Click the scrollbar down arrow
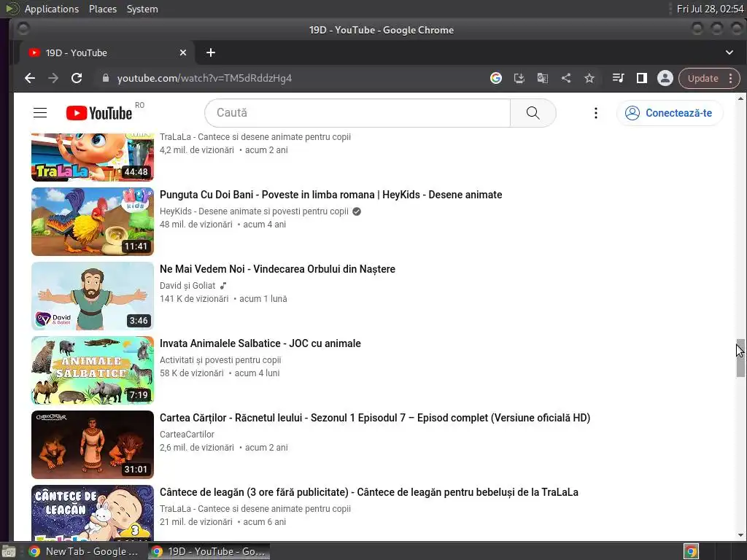Image resolution: width=747 pixels, height=560 pixels. tap(740, 535)
